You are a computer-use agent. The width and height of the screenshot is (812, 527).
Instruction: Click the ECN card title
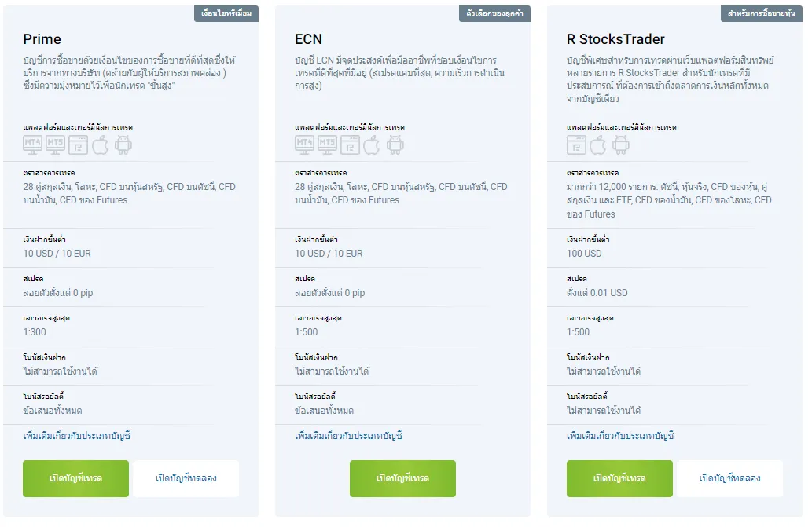[309, 39]
